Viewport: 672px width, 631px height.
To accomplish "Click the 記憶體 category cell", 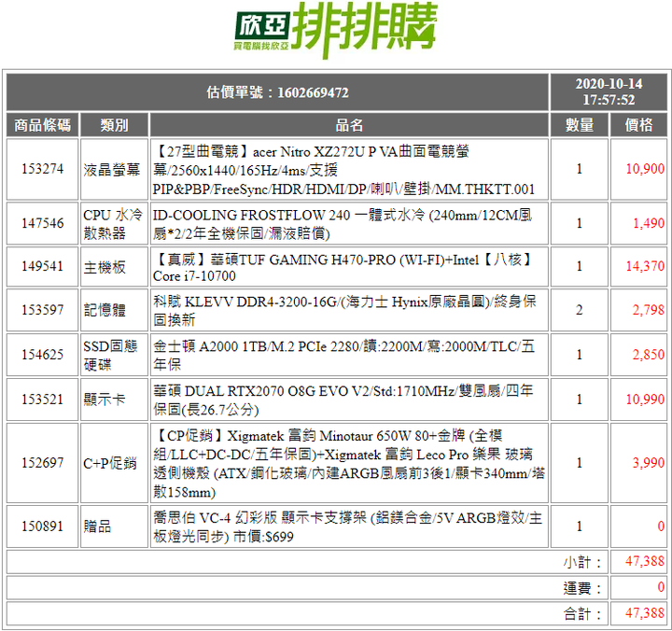I will (x=115, y=310).
